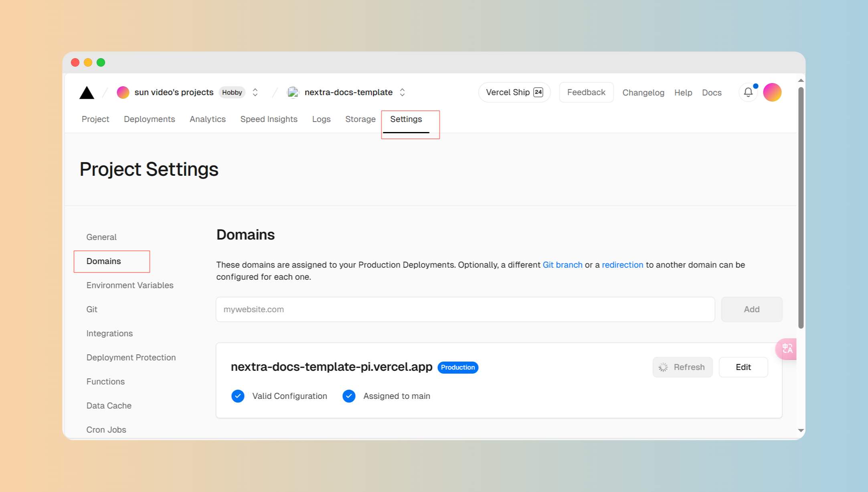868x492 pixels.
Task: Click the scrollbar up arrow
Action: tap(801, 81)
